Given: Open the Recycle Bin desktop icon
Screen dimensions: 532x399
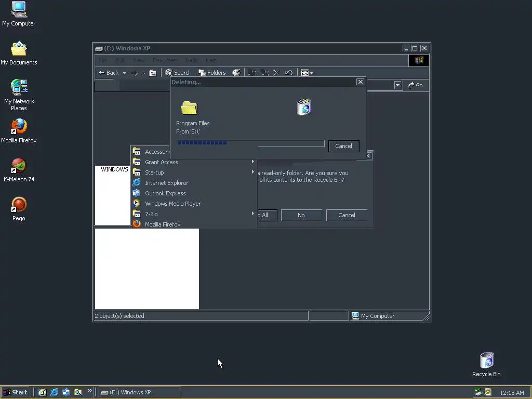Looking at the screenshot, I should point(486,364).
